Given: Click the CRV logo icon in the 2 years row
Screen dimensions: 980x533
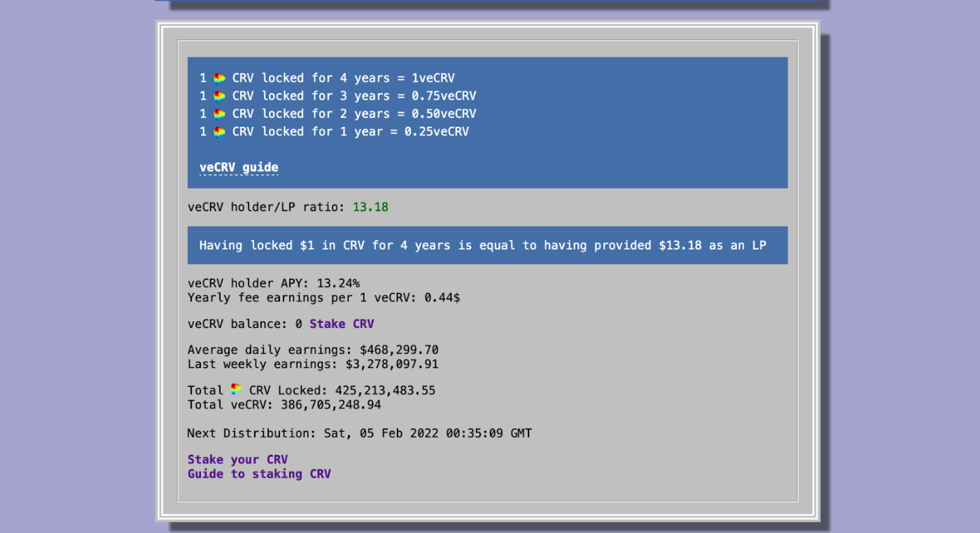Looking at the screenshot, I should pyautogui.click(x=219, y=113).
